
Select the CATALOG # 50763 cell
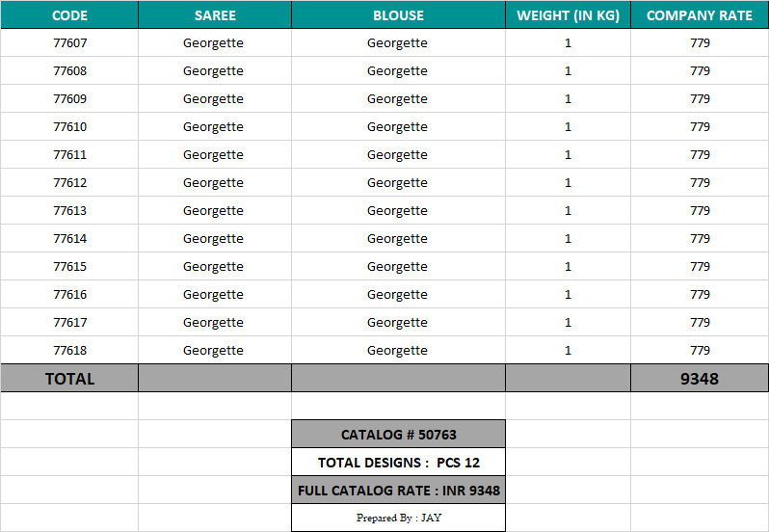tap(398, 435)
